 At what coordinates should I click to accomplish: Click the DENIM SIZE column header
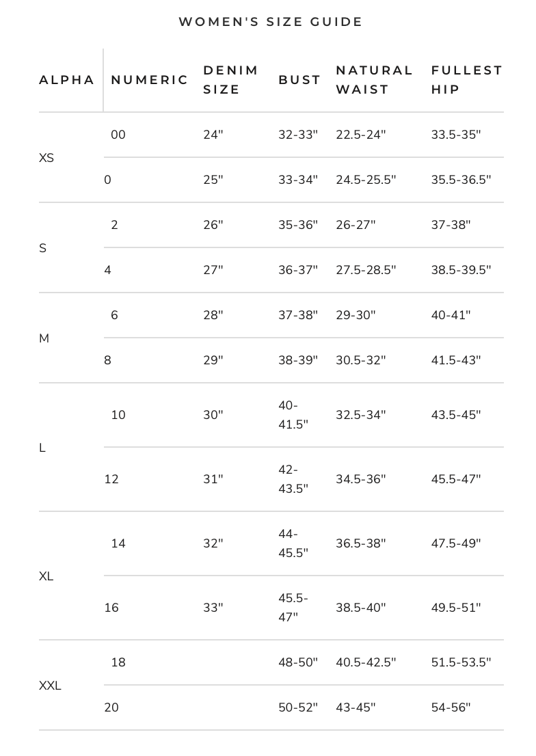231,80
